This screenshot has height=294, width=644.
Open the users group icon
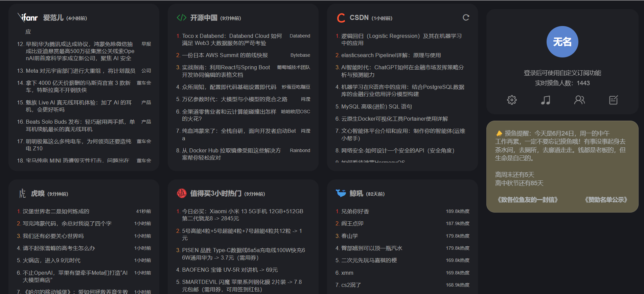click(x=579, y=100)
